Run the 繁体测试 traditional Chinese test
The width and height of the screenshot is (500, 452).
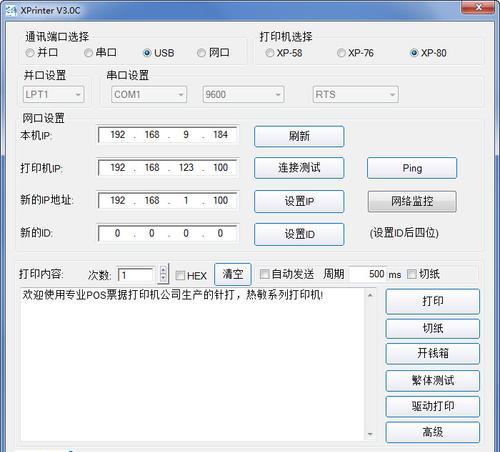click(433, 380)
